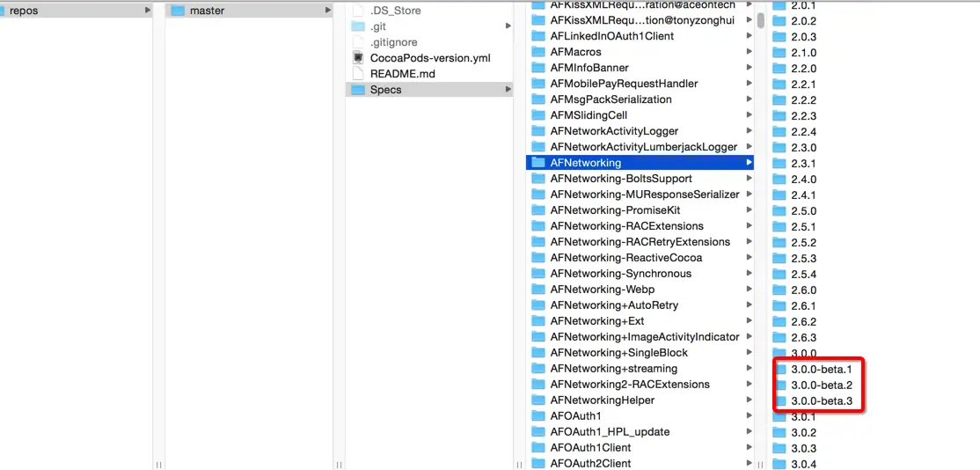
Task: Select the Specs folder icon
Action: tap(357, 90)
